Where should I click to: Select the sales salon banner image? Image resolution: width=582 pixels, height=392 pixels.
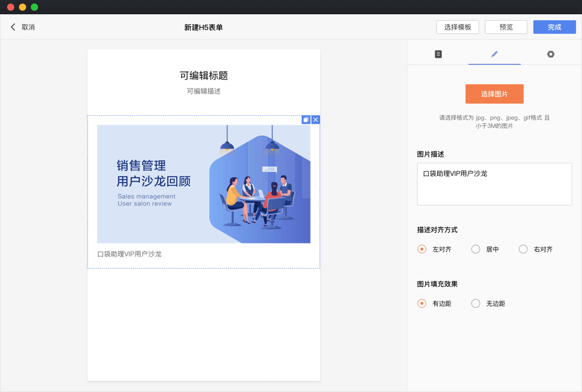click(x=204, y=184)
